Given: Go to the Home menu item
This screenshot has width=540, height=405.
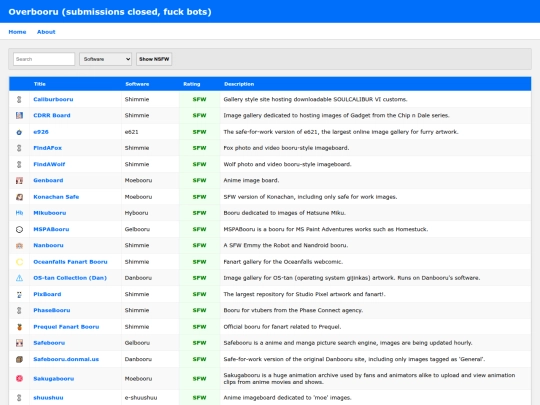Looking at the screenshot, I should click(17, 32).
